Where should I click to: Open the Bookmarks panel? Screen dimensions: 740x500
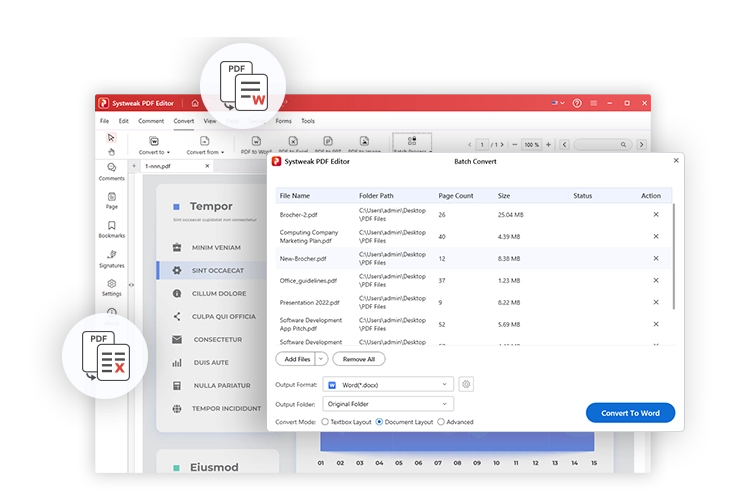[111, 229]
